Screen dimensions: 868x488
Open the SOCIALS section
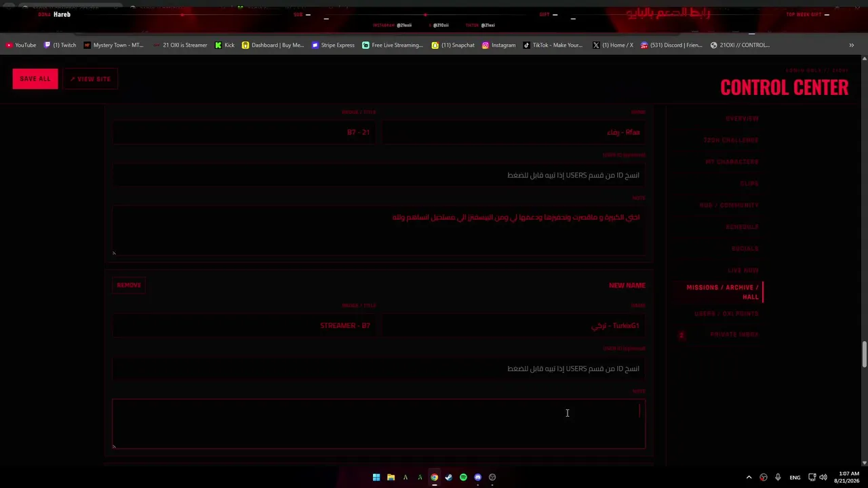click(x=745, y=249)
